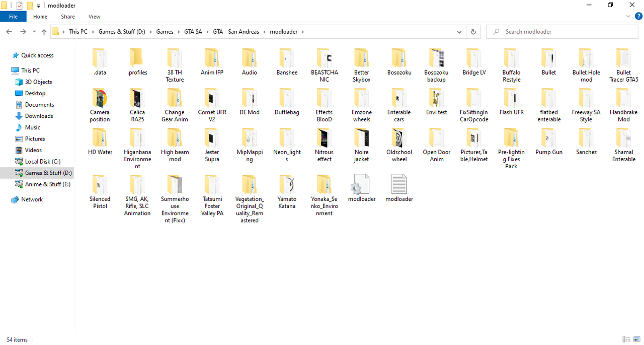Open Anime & Stuff (E:) drive
Image resolution: width=644 pixels, height=345 pixels.
coord(48,184)
